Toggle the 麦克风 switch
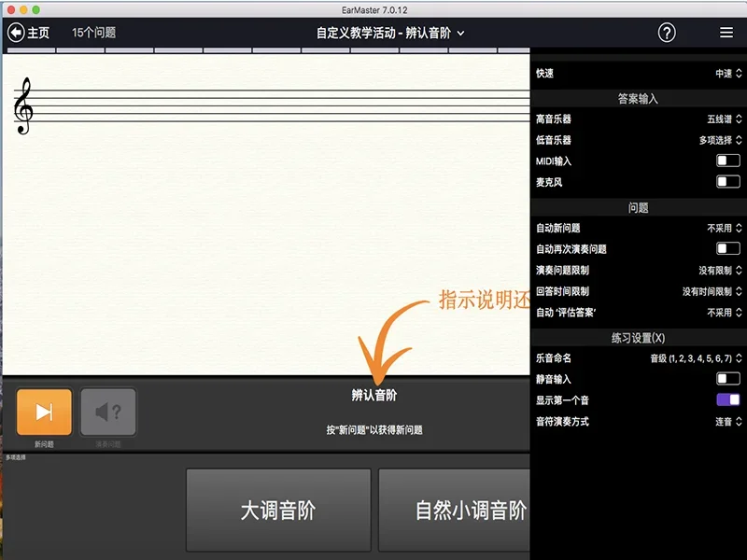 728,181
